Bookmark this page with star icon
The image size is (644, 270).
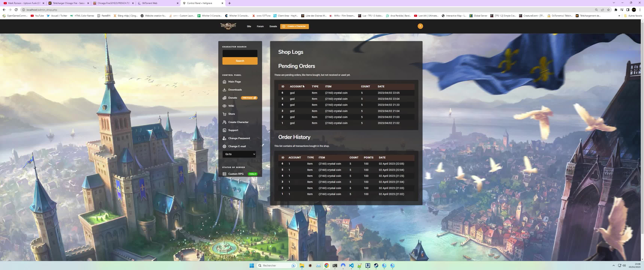(608, 10)
